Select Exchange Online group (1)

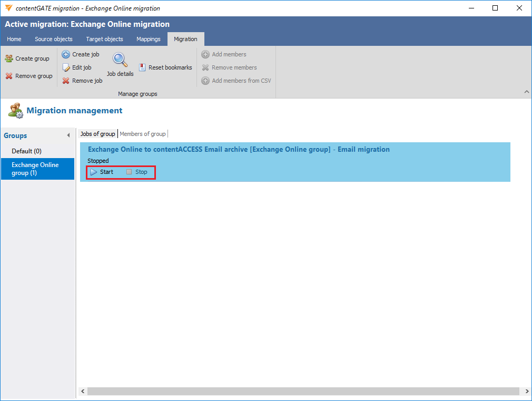pyautogui.click(x=35, y=169)
